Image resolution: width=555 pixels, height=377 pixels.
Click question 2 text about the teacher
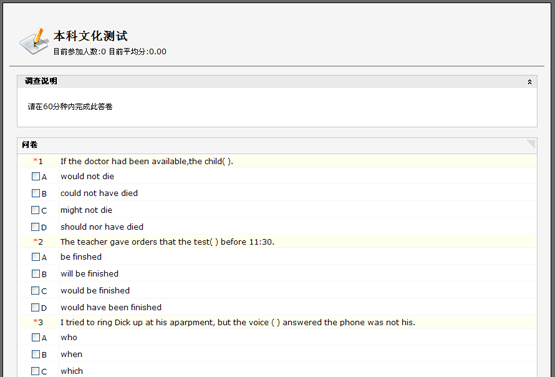(167, 242)
